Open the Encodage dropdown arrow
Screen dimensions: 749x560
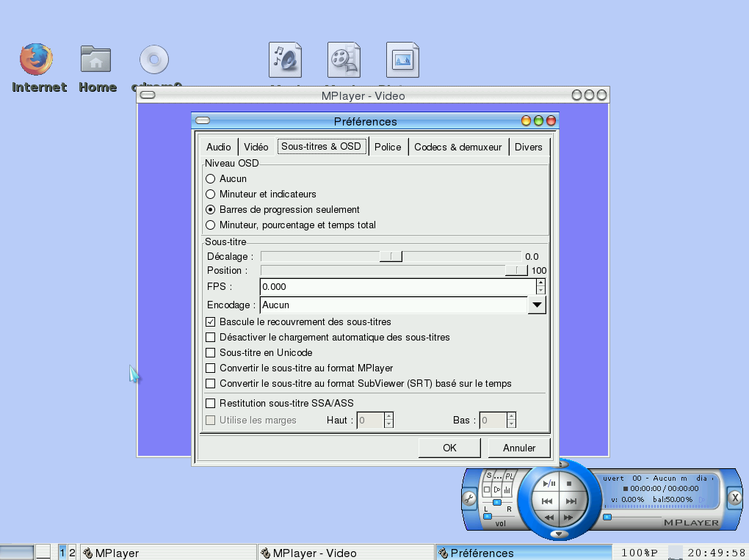point(537,305)
